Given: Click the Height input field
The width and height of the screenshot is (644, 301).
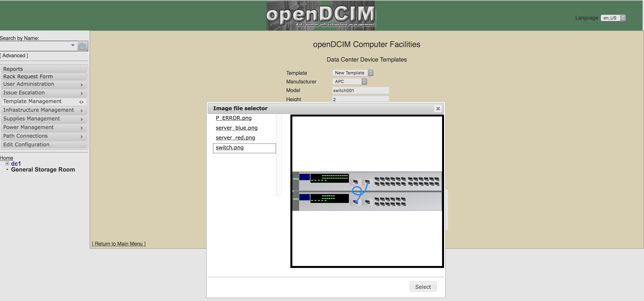Looking at the screenshot, I should pyautogui.click(x=361, y=99).
